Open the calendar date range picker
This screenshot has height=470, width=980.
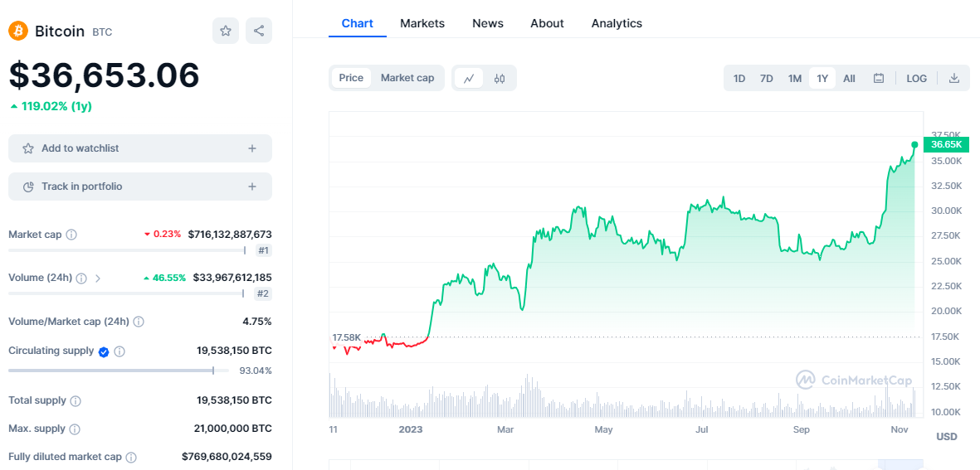pos(879,78)
